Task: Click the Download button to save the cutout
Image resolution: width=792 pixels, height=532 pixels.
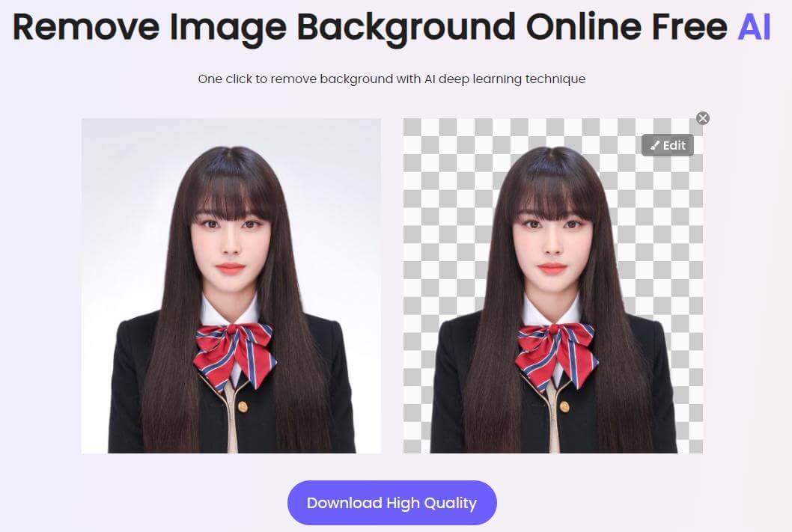Action: tap(392, 503)
